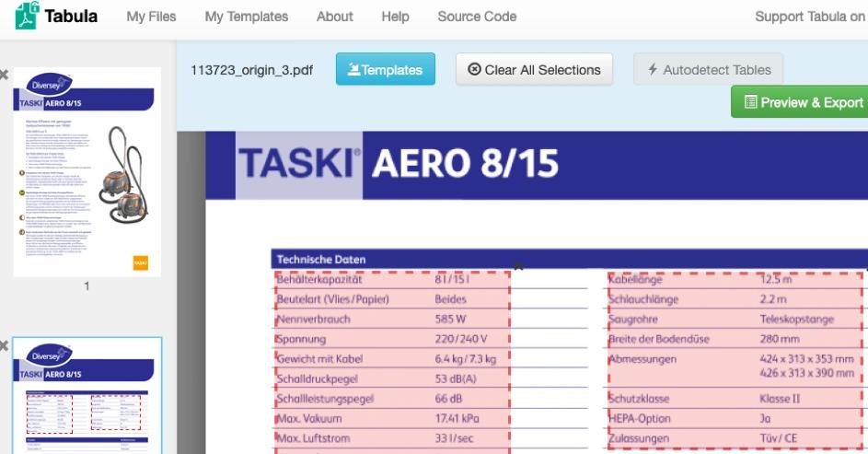This screenshot has height=454, width=868.
Task: Open the Templates dropdown button
Action: 386,69
